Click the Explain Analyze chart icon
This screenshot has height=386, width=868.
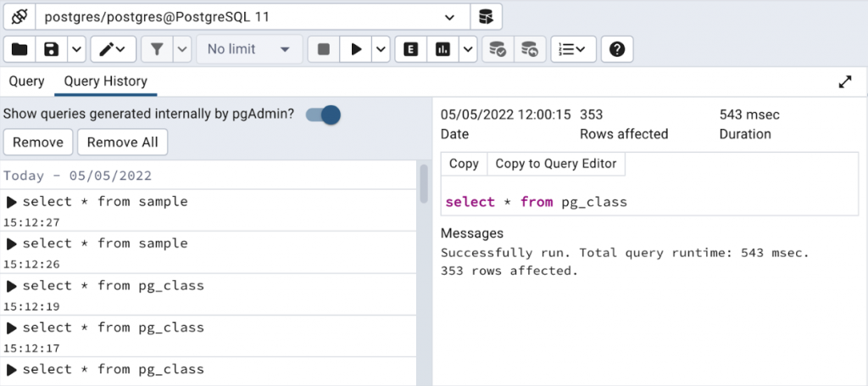pos(442,49)
